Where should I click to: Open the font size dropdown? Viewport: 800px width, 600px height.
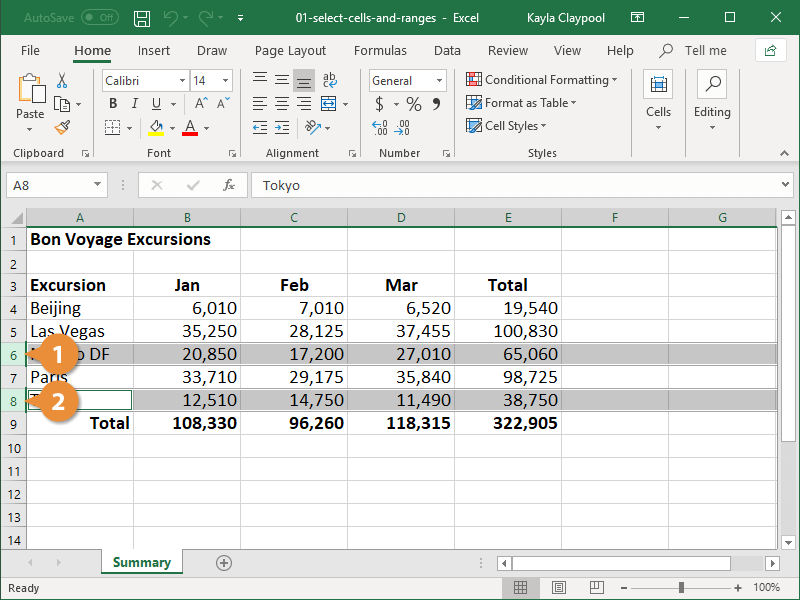coord(226,80)
